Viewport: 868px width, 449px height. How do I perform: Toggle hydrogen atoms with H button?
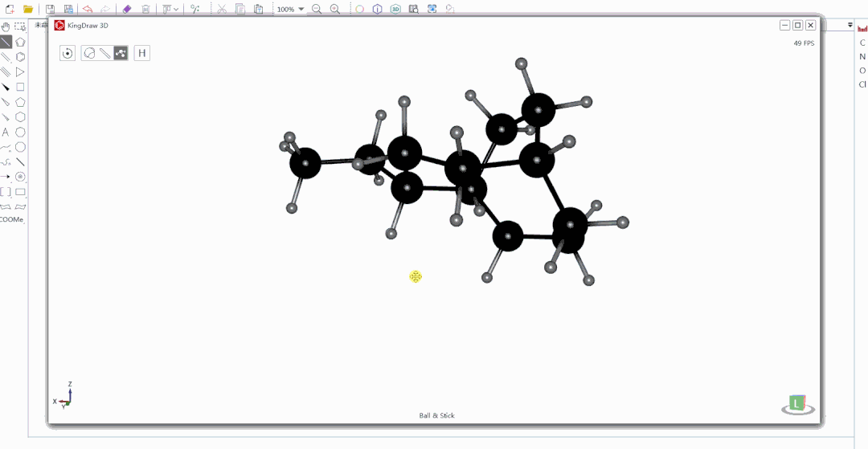pos(142,53)
